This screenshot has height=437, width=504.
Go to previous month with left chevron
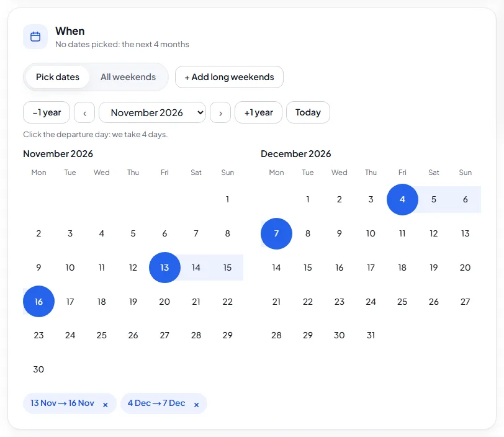pyautogui.click(x=84, y=112)
